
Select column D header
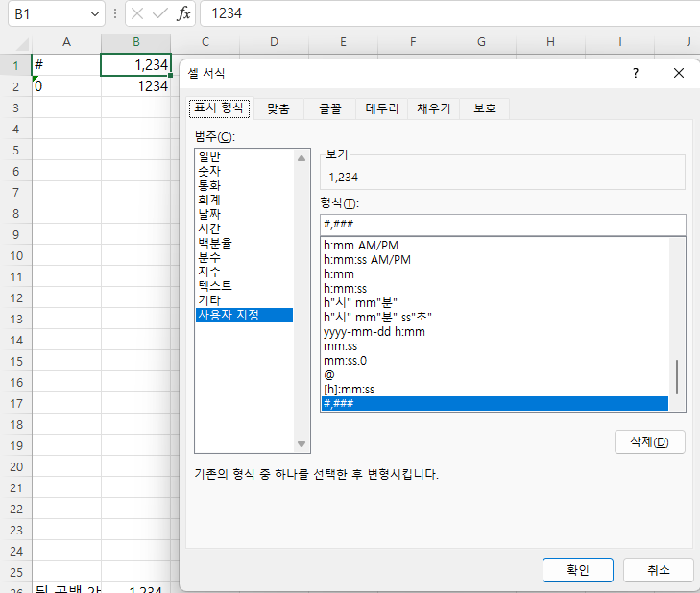point(274,43)
